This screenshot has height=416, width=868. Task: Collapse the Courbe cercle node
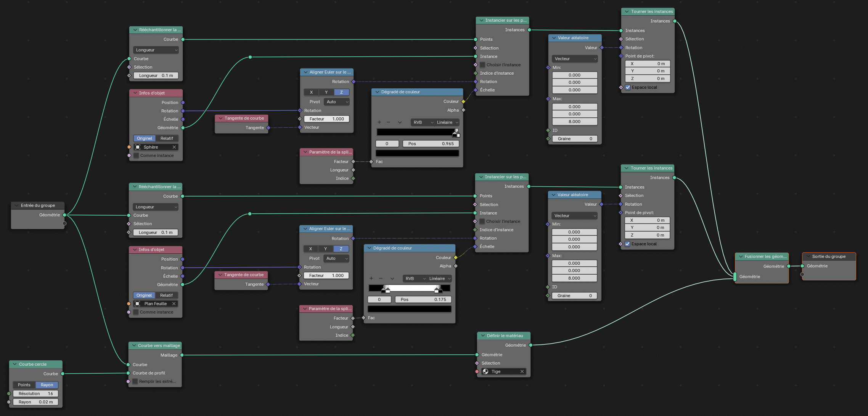(x=15, y=364)
